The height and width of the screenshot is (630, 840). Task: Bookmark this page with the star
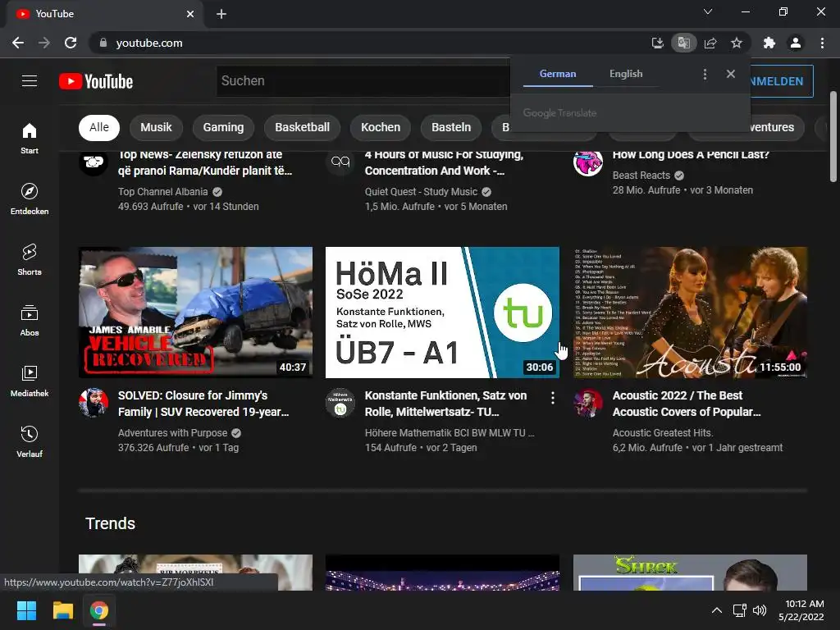pyautogui.click(x=737, y=43)
